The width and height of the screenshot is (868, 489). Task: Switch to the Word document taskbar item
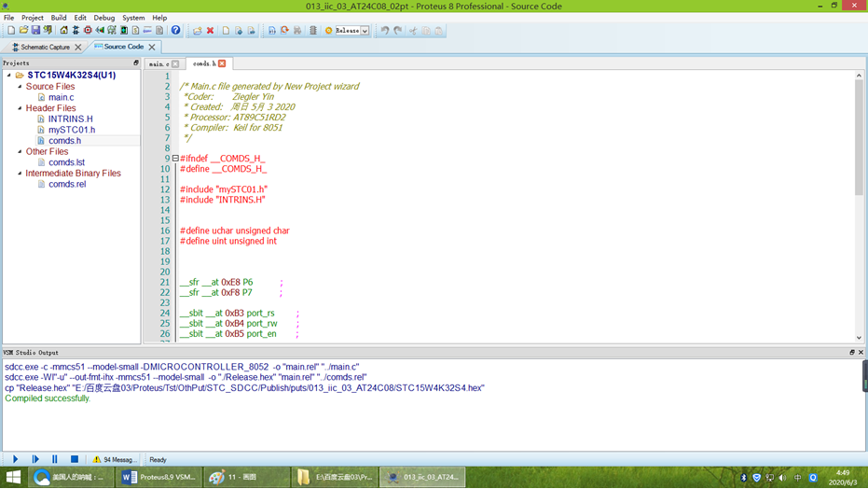click(158, 477)
